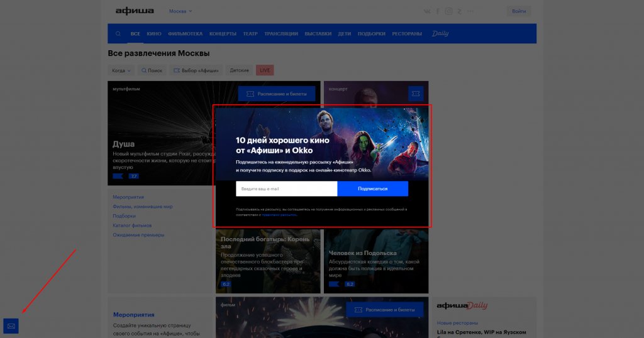This screenshot has width=644, height=338.
Task: Open the КОНЦЕРТЫ navigation tab
Action: 223,33
